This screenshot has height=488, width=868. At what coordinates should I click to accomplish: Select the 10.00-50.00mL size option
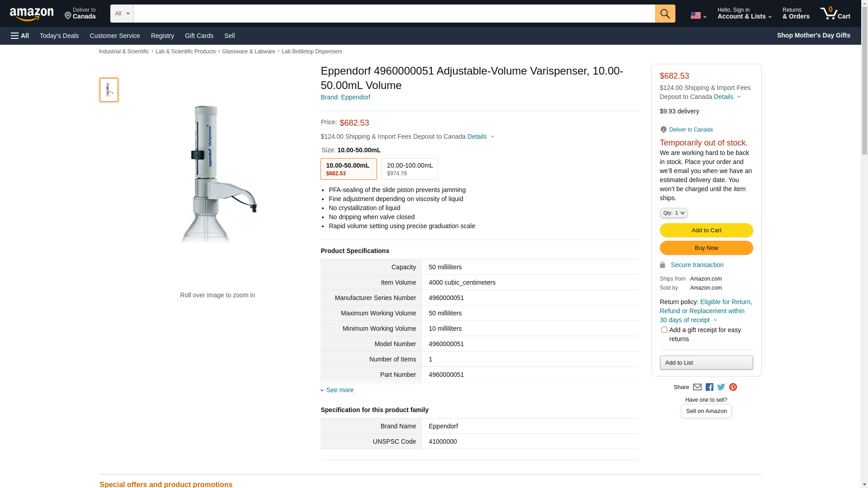(349, 169)
